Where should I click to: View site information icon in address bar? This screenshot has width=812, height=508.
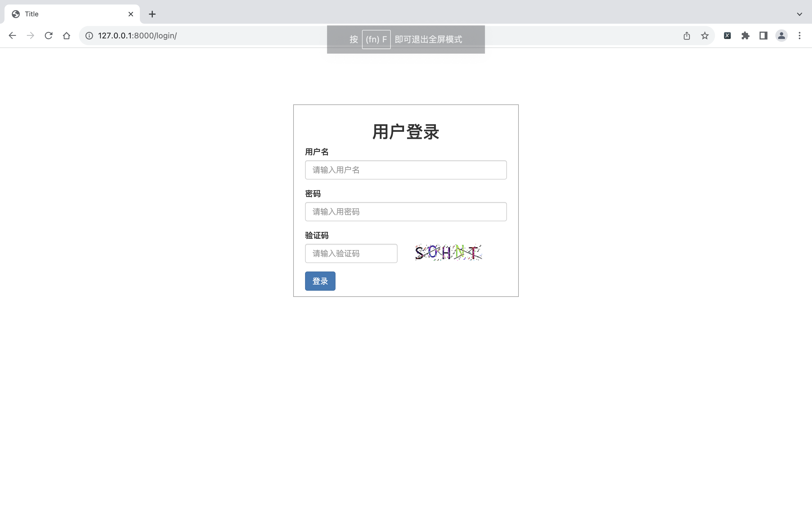89,36
